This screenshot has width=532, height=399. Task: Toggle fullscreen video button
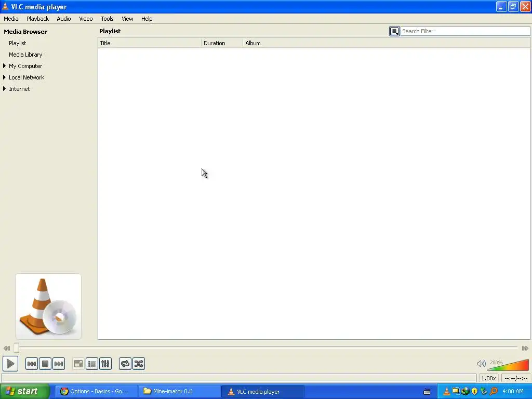(x=78, y=364)
